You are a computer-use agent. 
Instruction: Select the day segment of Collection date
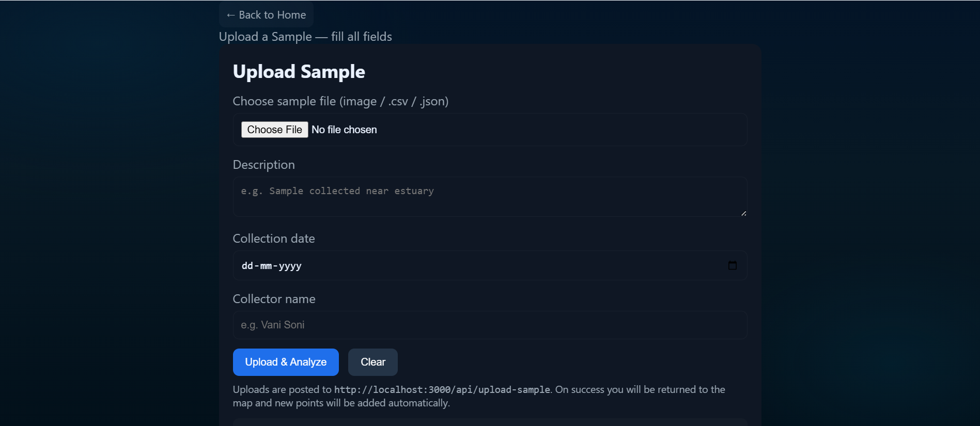pyautogui.click(x=246, y=265)
